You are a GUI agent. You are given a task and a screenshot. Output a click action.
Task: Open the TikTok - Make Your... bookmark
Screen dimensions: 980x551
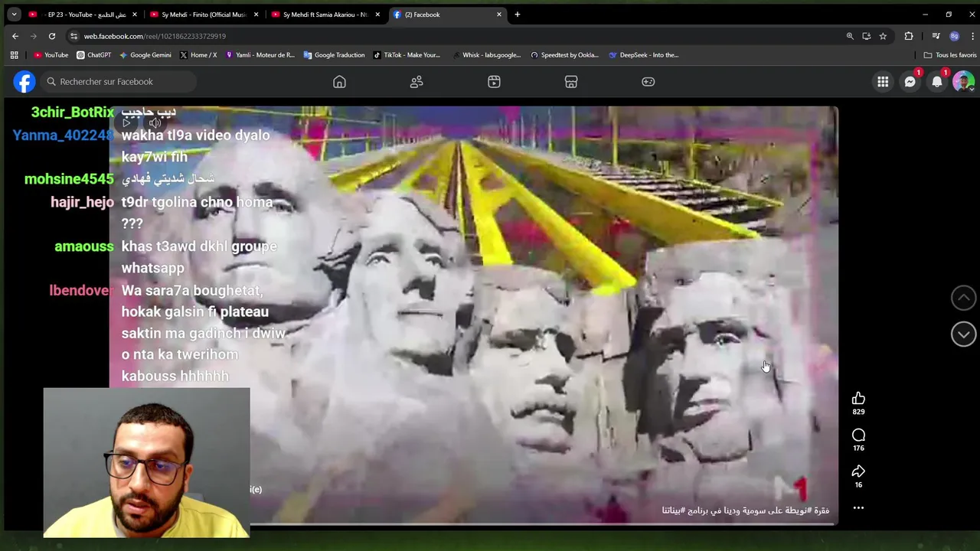(407, 55)
